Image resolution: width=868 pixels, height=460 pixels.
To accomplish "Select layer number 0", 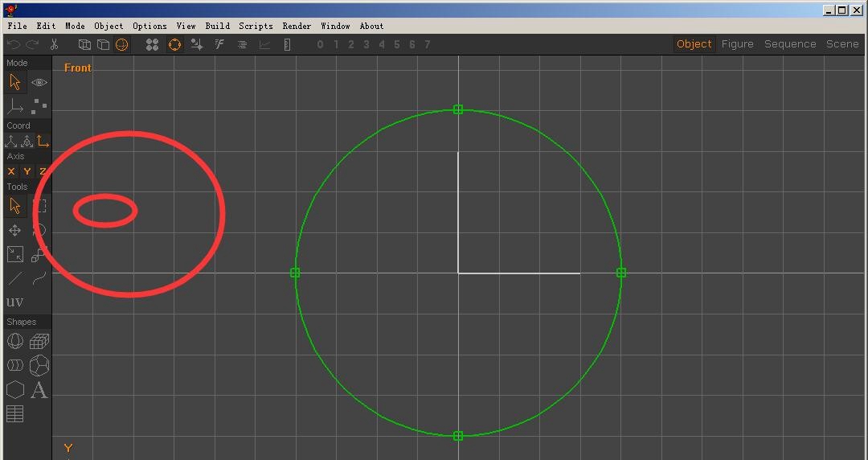I will 320,44.
